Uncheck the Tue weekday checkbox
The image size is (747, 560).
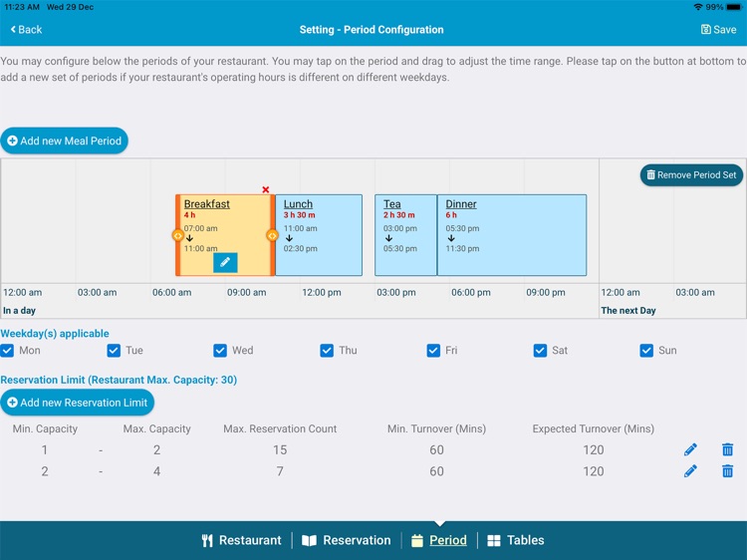click(x=114, y=351)
